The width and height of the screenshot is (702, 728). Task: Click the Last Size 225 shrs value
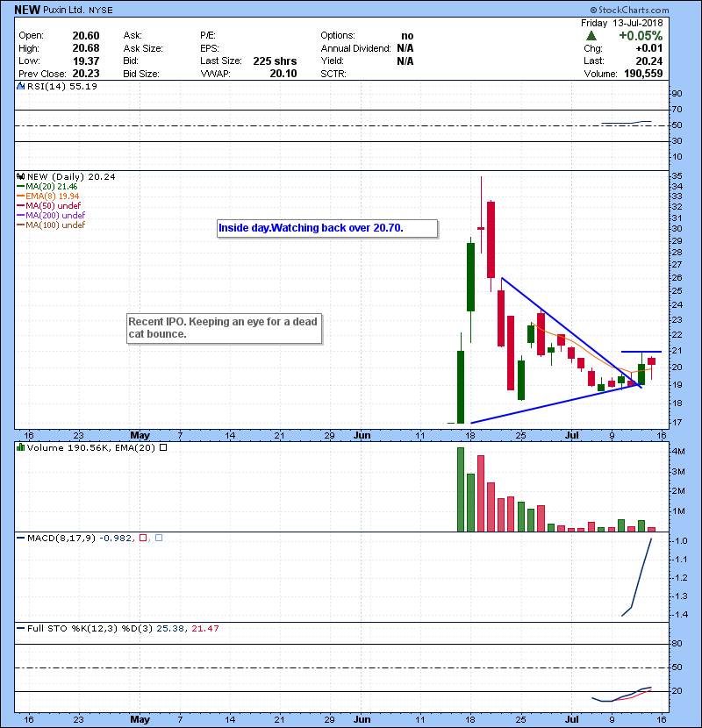[x=275, y=61]
